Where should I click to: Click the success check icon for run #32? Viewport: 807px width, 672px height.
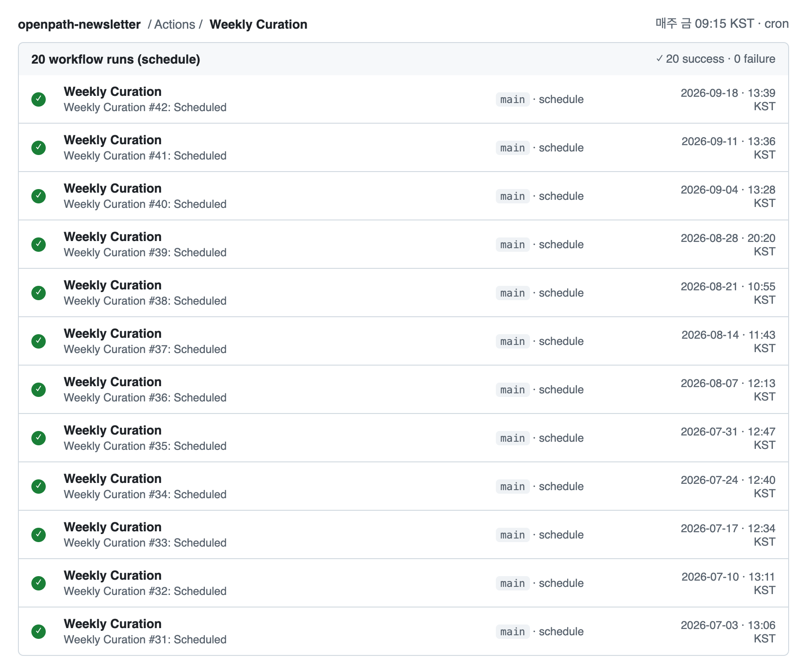click(39, 583)
